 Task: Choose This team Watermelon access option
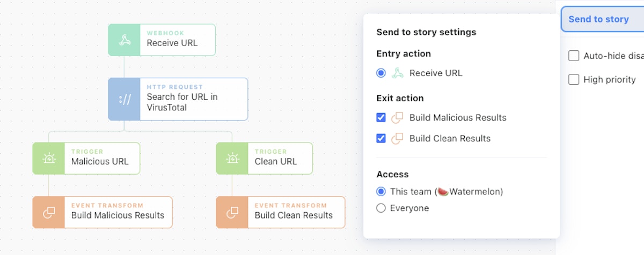381,191
